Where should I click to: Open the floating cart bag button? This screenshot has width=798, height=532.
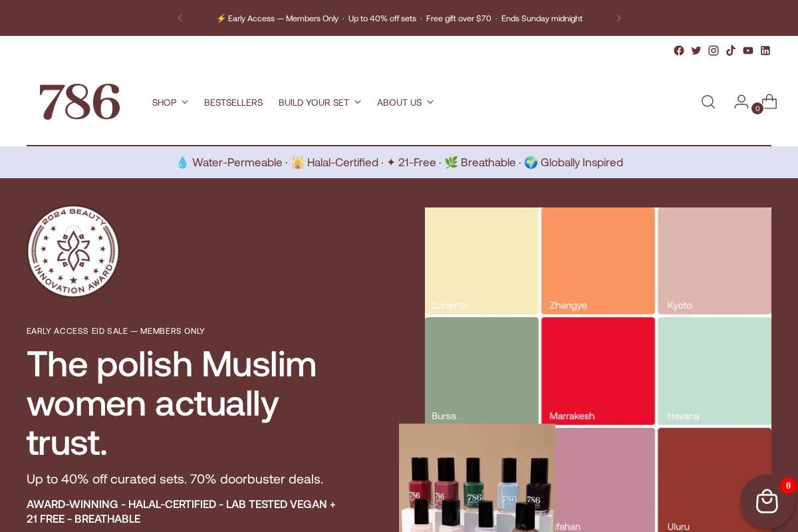coord(767,501)
